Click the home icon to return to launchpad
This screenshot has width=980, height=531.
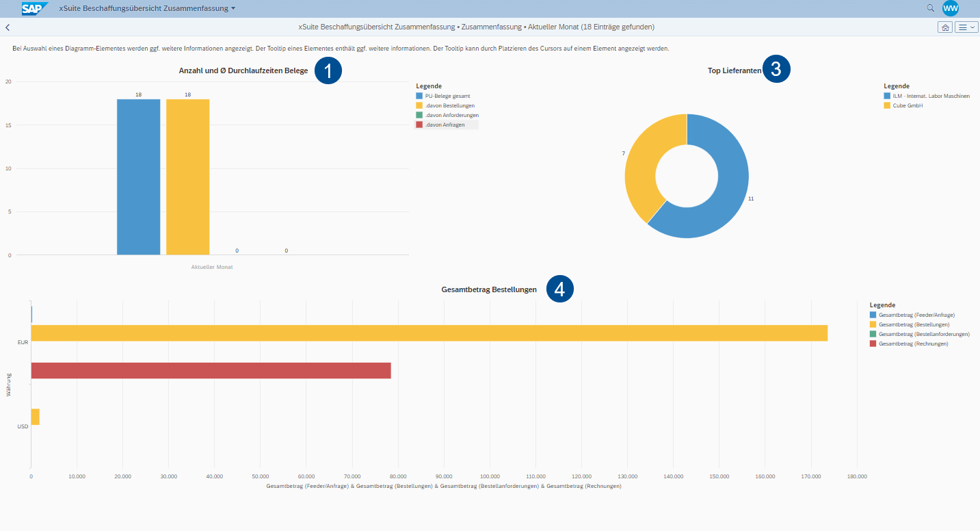944,27
